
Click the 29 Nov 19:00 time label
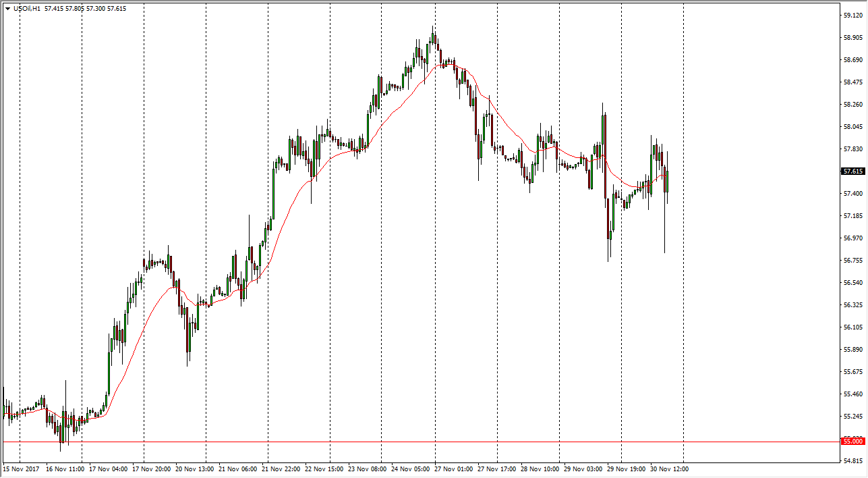click(x=627, y=469)
